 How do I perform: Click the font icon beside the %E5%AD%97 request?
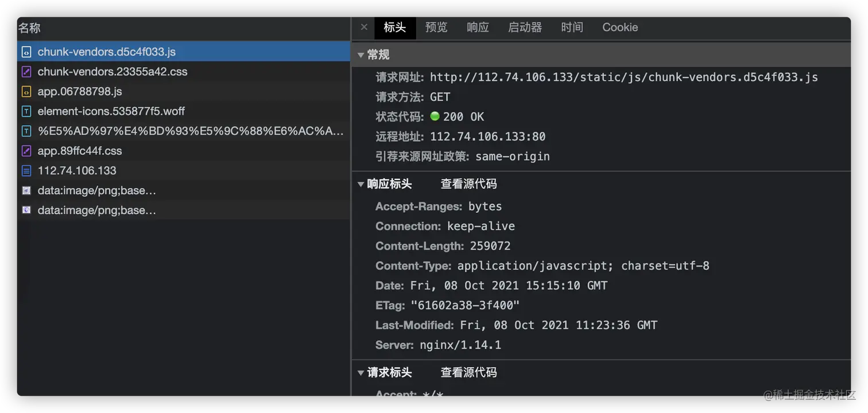(x=26, y=131)
